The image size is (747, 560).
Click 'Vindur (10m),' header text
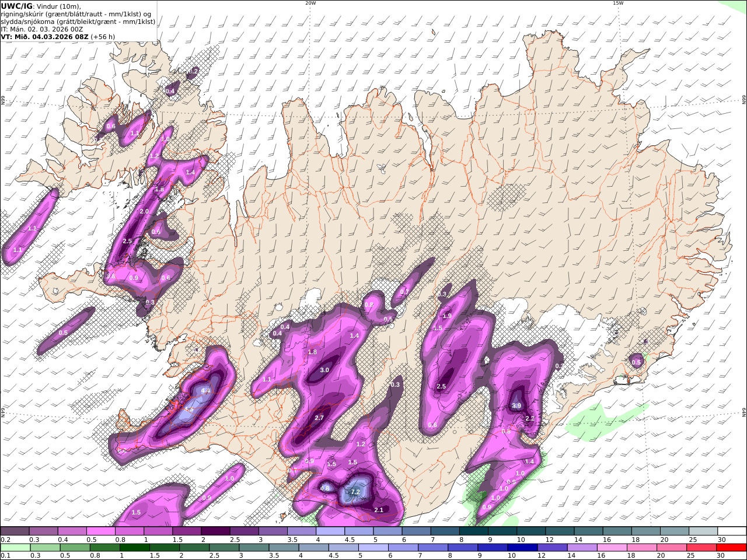click(x=58, y=6)
